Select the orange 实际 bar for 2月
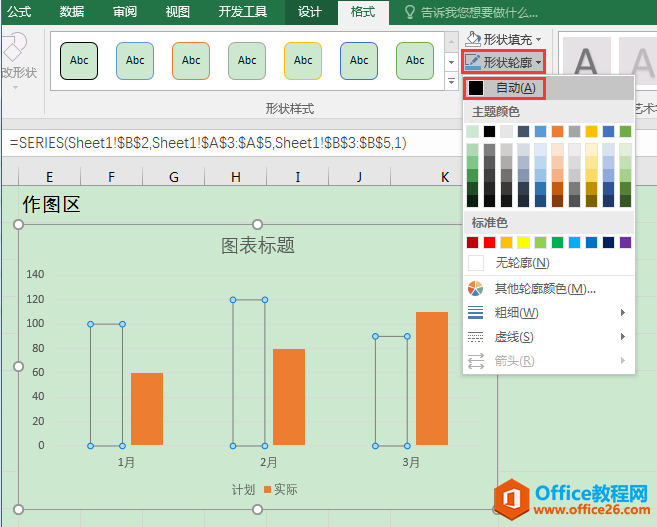657x527 pixels. tap(289, 397)
